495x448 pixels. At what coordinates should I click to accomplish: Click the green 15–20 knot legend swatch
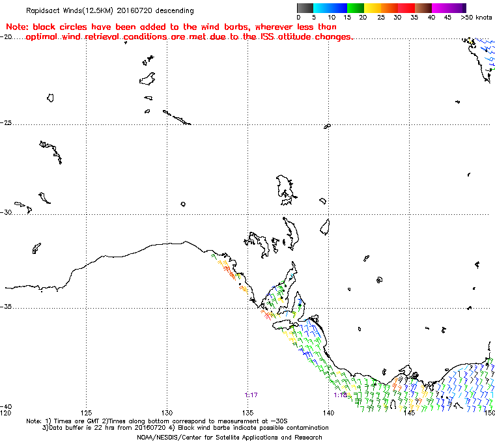356,8
